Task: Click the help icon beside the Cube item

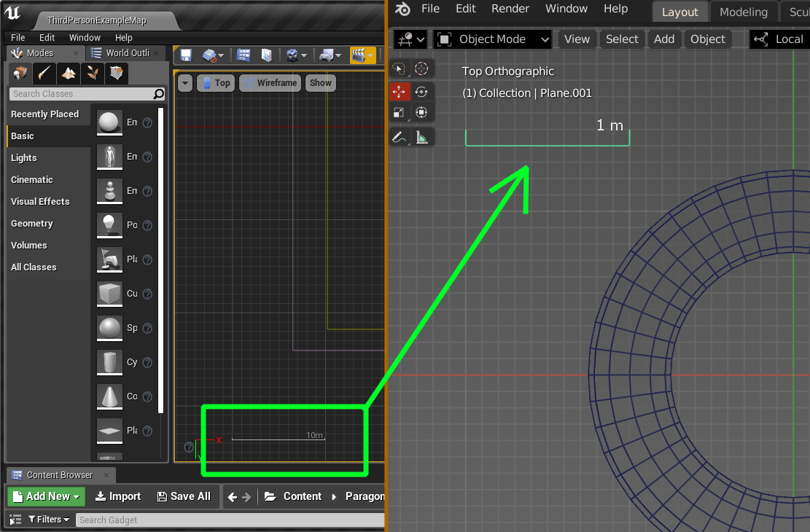Action: point(147,294)
